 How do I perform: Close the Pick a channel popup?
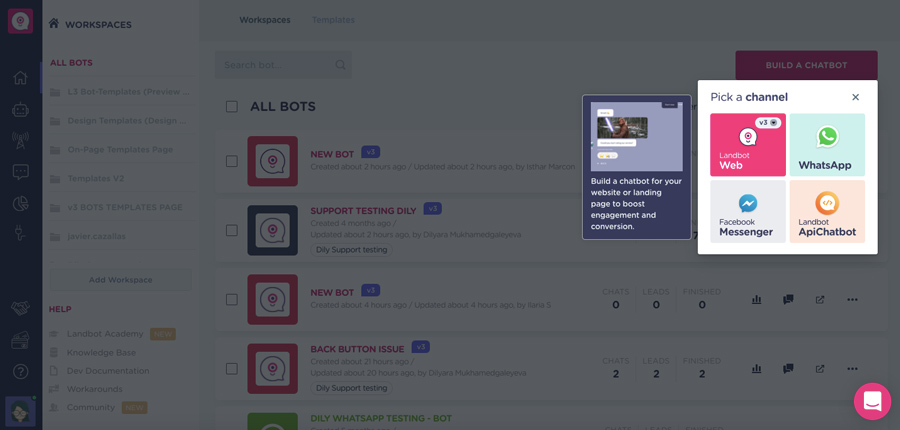tap(855, 97)
